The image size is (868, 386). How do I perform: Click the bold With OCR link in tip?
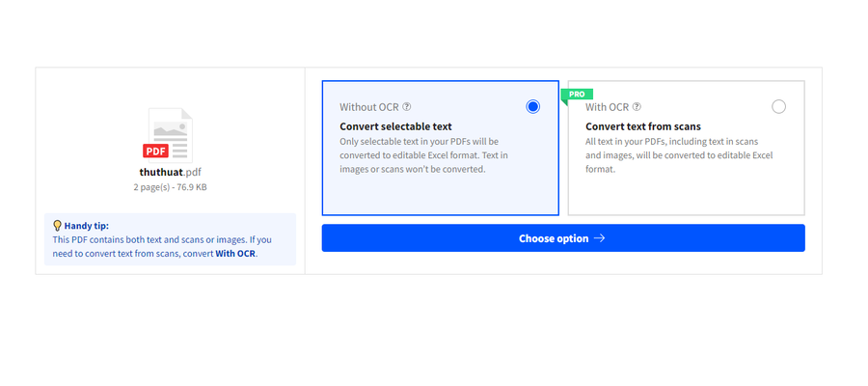click(x=235, y=254)
